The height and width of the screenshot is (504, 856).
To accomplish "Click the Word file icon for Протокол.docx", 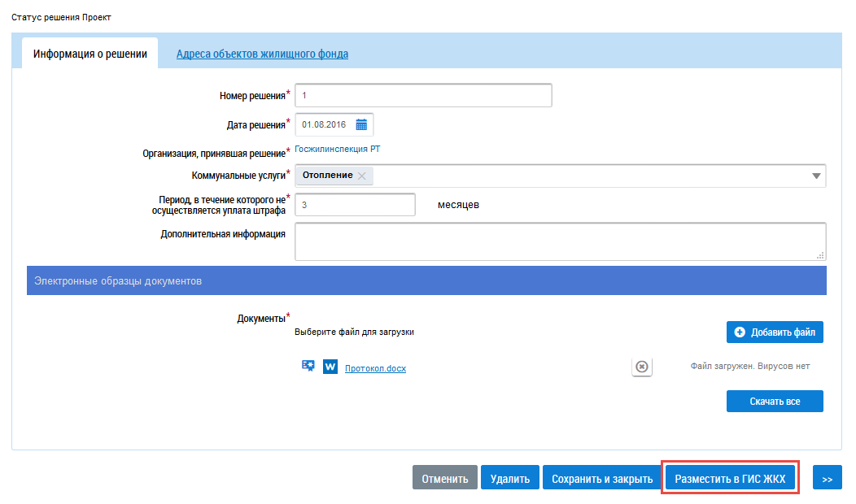I will click(x=330, y=367).
